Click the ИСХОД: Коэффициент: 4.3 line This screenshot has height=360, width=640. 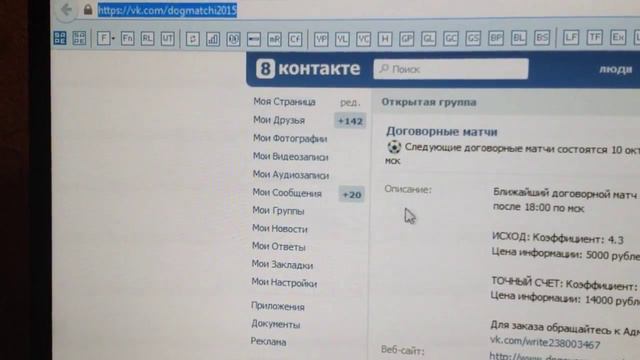[x=558, y=238]
